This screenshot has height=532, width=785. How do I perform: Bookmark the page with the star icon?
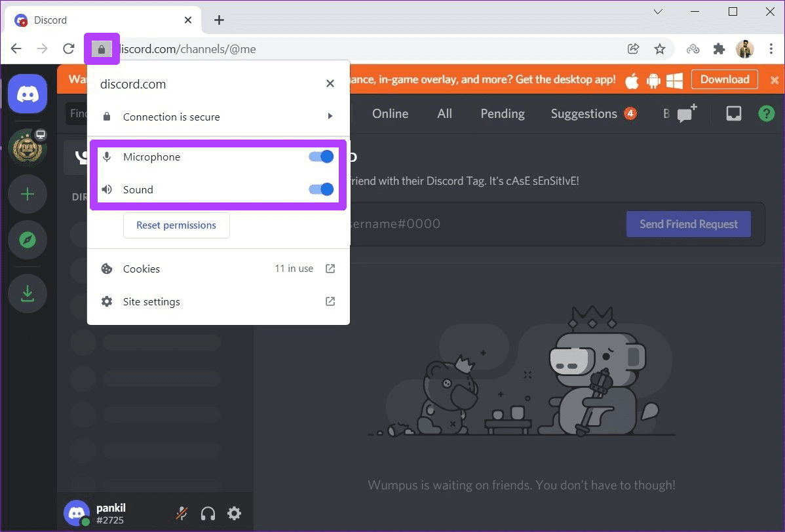pyautogui.click(x=660, y=48)
